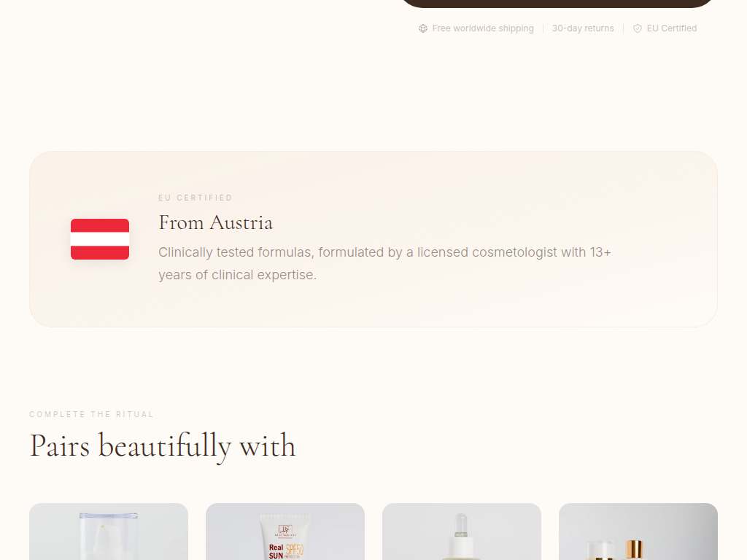Open the Real Sun SPF50 product card
Viewport: 747px width, 560px height.
pyautogui.click(x=285, y=532)
